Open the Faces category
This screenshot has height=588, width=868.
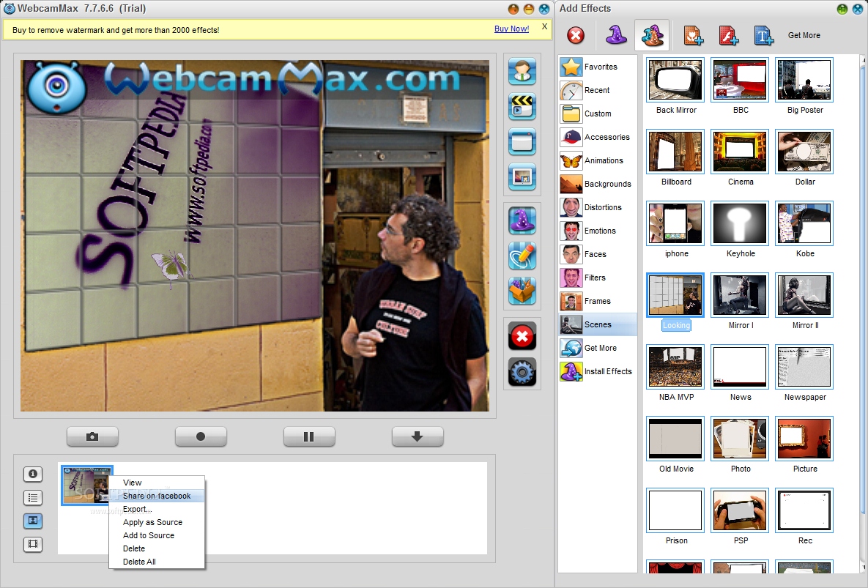coord(598,254)
